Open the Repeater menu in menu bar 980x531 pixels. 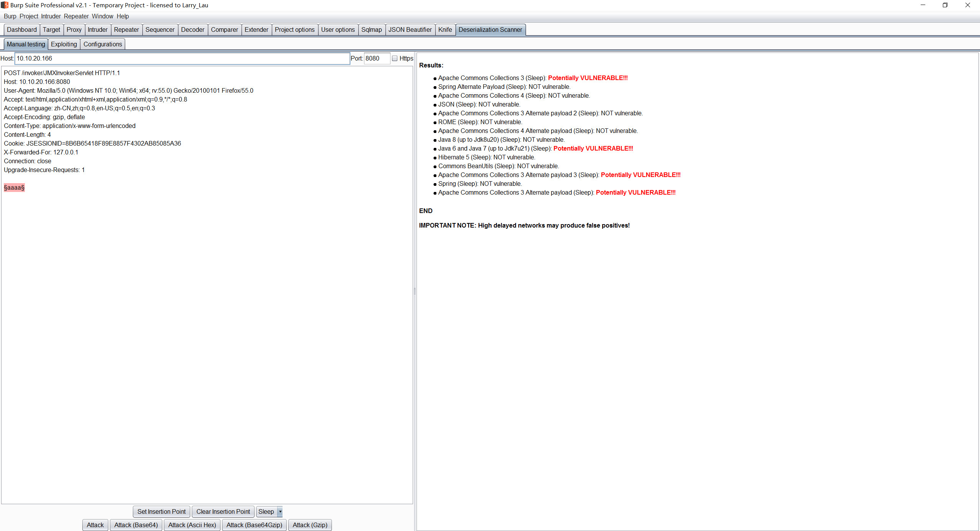[x=76, y=16]
